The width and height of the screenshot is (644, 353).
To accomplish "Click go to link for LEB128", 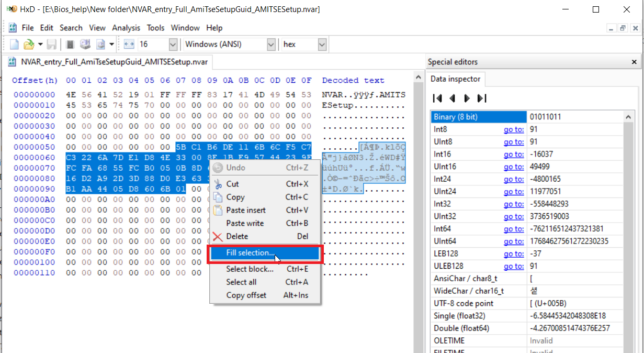I will coord(514,254).
